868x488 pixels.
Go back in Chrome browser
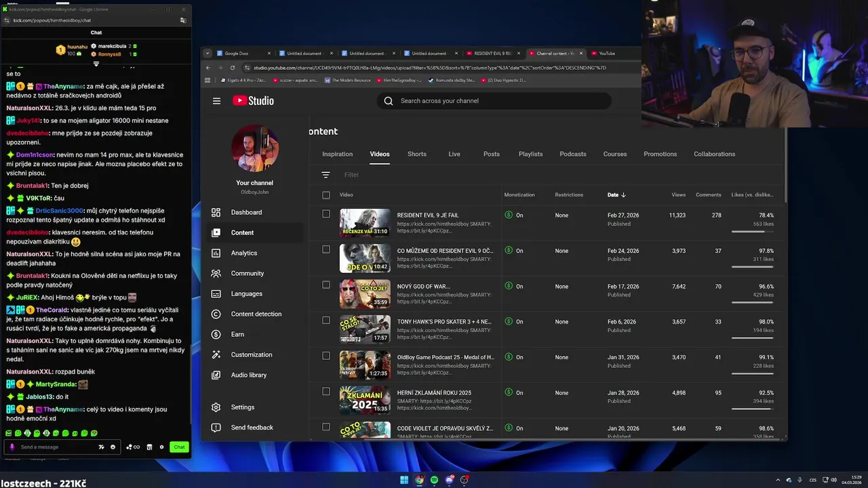coord(208,68)
